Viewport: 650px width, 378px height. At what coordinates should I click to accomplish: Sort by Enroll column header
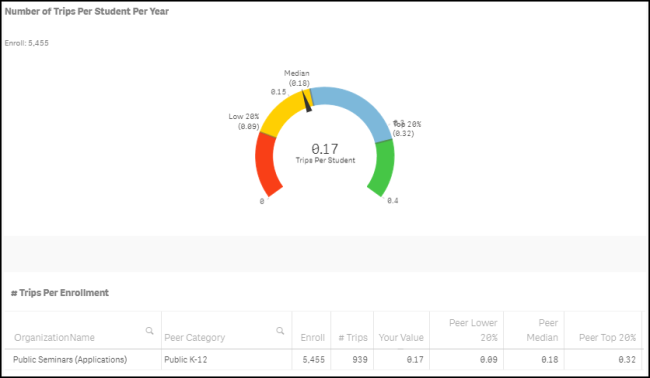click(x=313, y=337)
